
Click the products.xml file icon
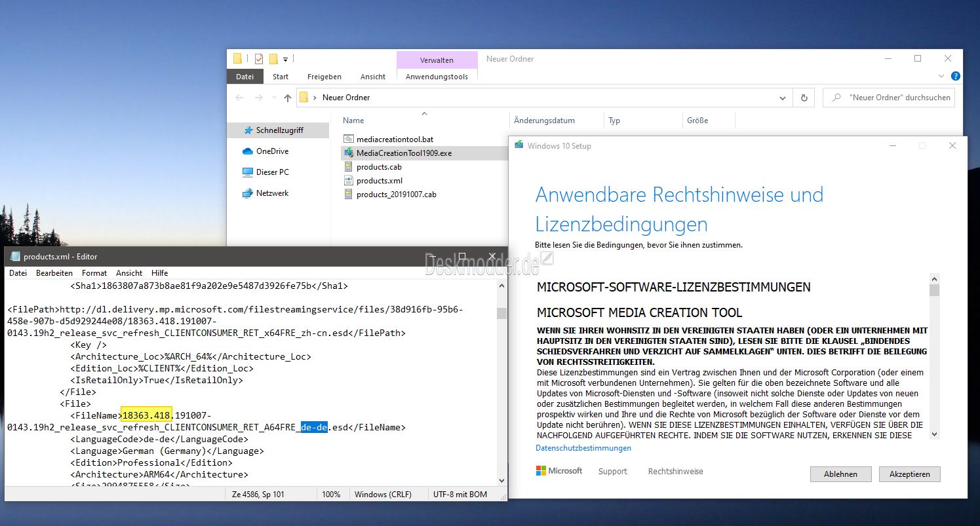[348, 181]
